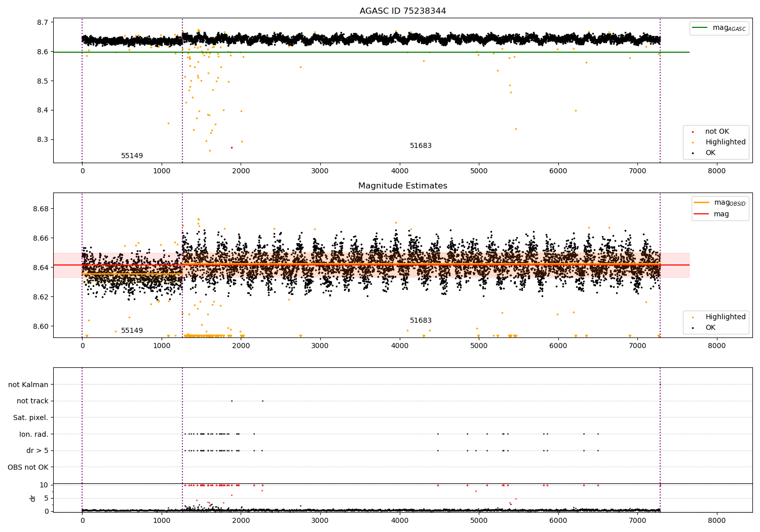760x532 pixels.
Task: Click "51683" annotation in the Magnitude Estimates plot
Action: (421, 321)
